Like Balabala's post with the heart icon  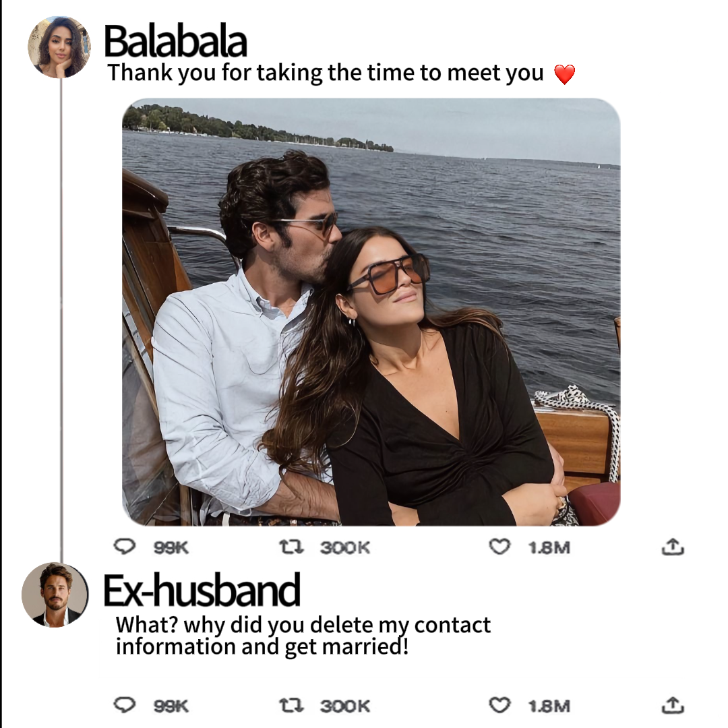pyautogui.click(x=499, y=547)
